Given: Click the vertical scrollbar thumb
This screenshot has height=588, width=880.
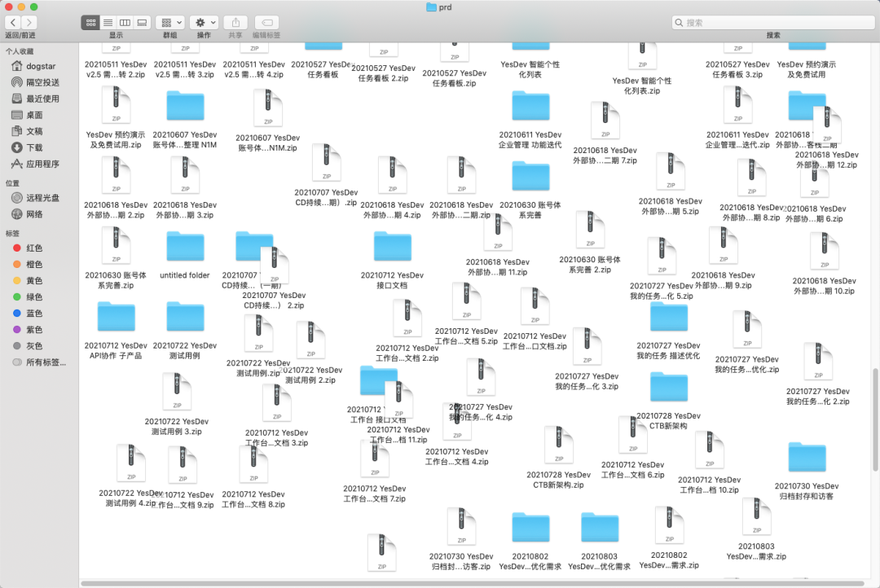Looking at the screenshot, I should tap(875, 419).
